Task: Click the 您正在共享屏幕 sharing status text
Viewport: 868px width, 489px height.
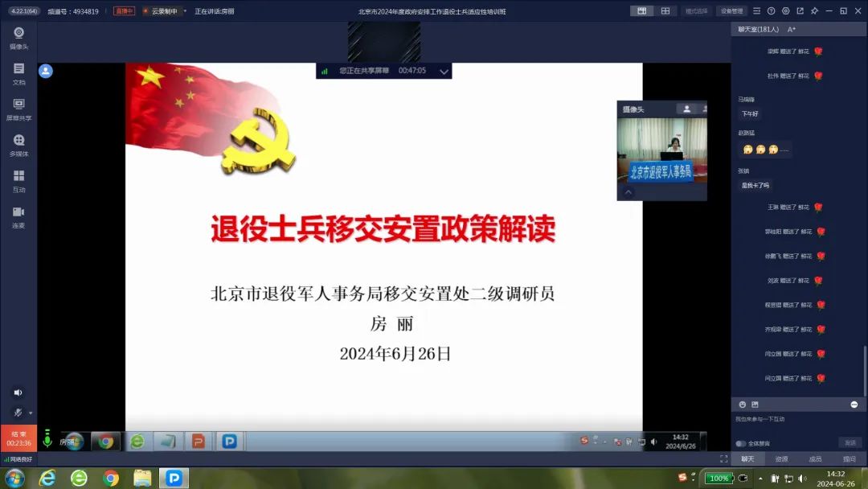Action: tap(364, 71)
